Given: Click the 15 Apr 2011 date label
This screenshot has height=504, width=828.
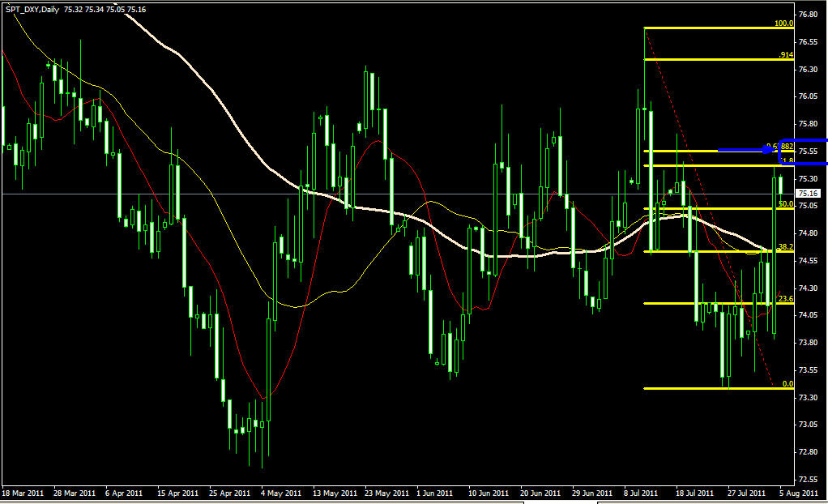Looking at the screenshot, I should click(178, 493).
